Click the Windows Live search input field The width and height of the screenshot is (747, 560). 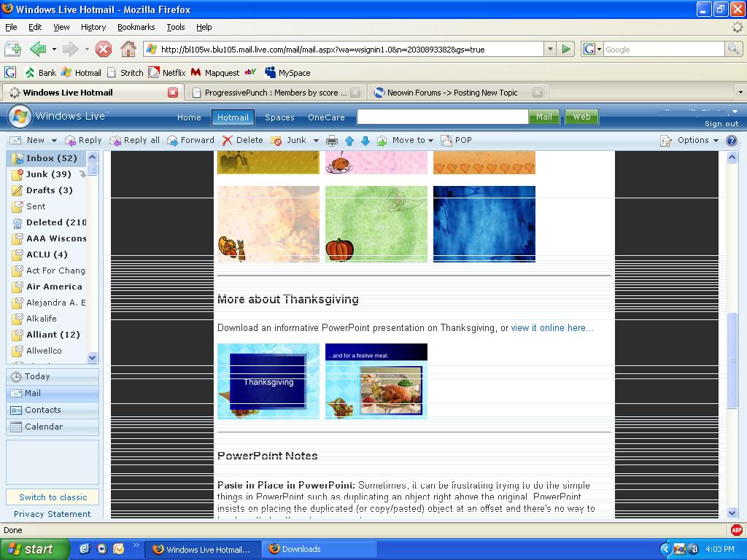coord(443,117)
